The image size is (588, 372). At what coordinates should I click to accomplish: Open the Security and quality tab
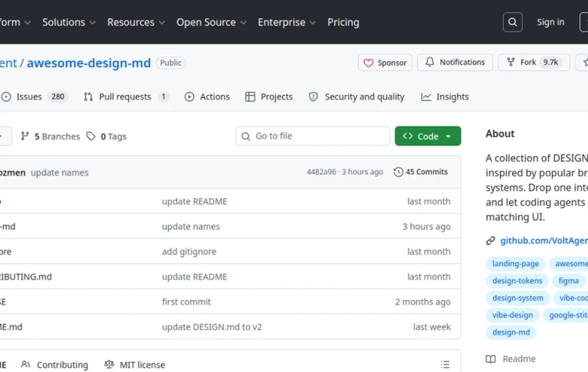[357, 96]
